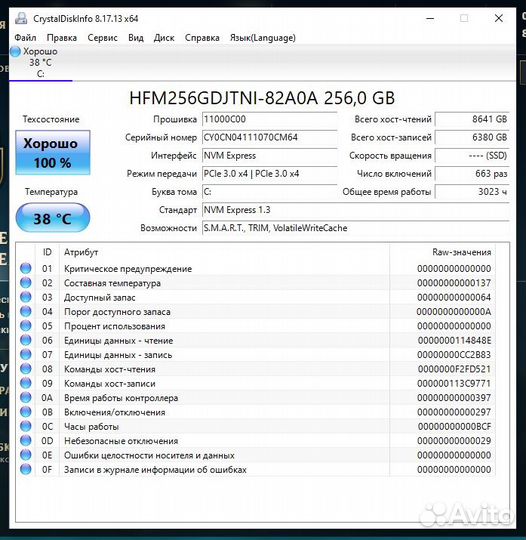Image resolution: width=526 pixels, height=540 pixels.
Task: Click status orb for Порог доступного запаса row
Action: [x=25, y=312]
